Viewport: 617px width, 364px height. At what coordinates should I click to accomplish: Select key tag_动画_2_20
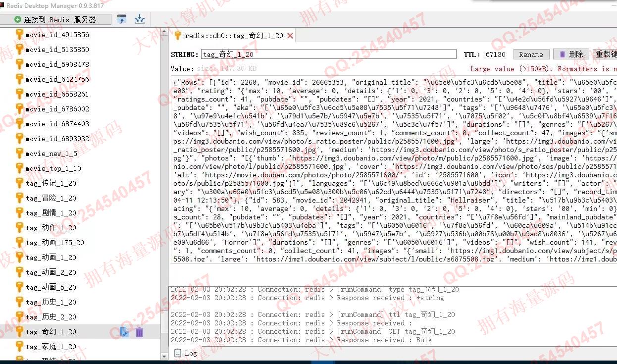(x=51, y=272)
